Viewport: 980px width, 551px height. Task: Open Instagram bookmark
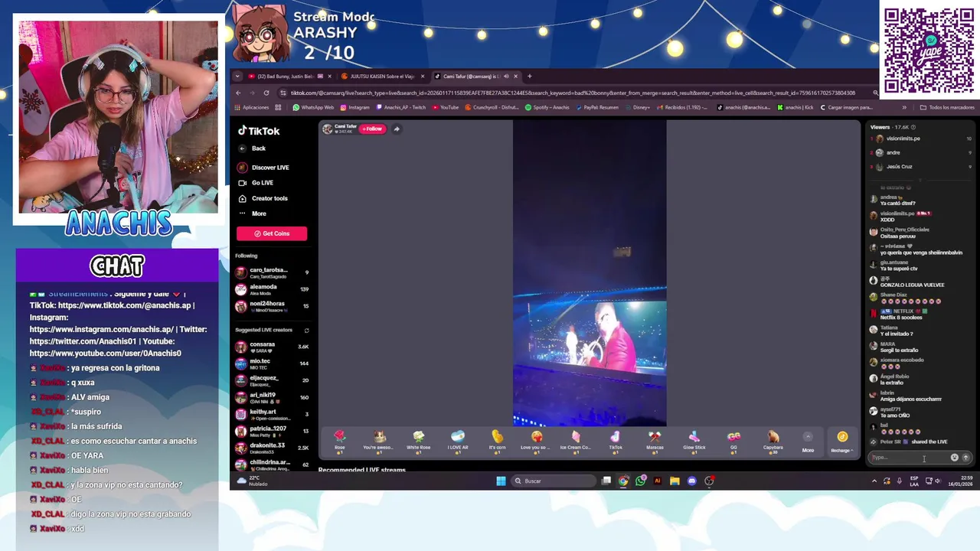[x=354, y=107]
